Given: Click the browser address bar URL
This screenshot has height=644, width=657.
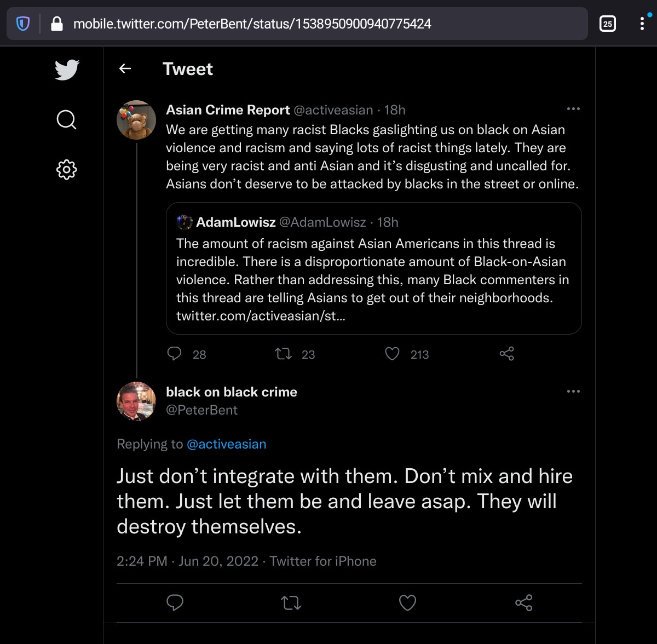Looking at the screenshot, I should 252,24.
